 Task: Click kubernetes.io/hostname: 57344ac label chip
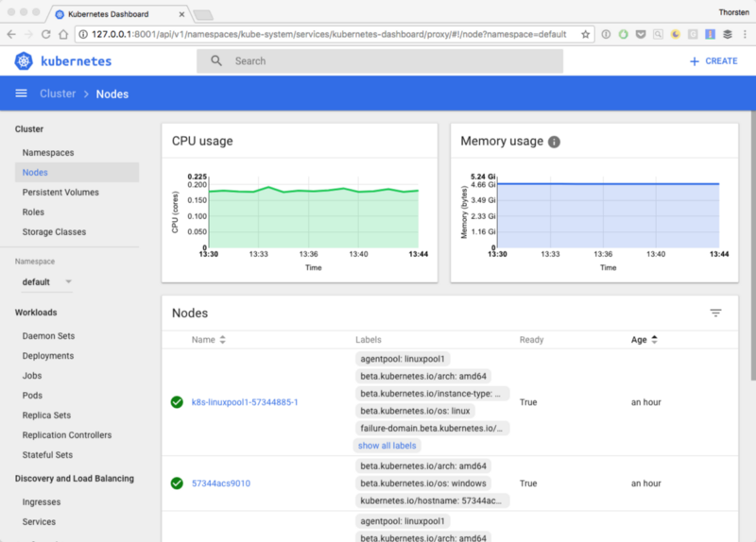[432, 500]
